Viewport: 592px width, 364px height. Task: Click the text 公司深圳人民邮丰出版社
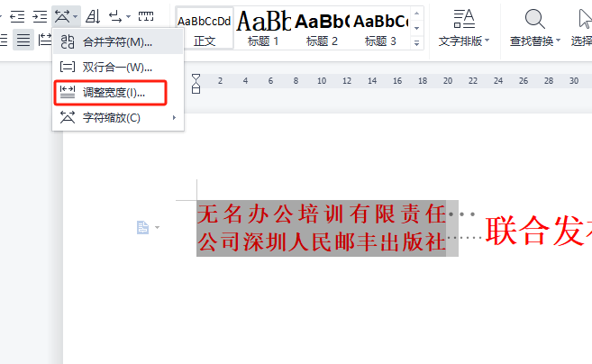point(322,241)
